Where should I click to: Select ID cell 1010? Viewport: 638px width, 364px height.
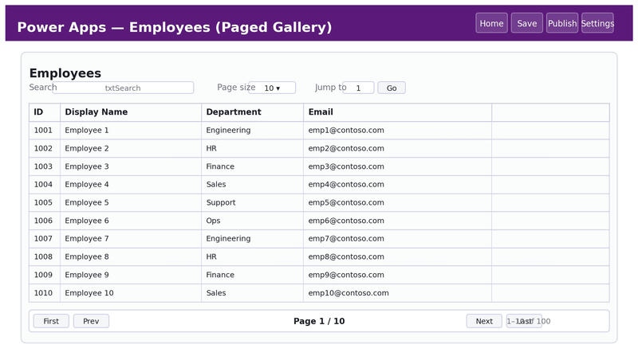point(45,293)
